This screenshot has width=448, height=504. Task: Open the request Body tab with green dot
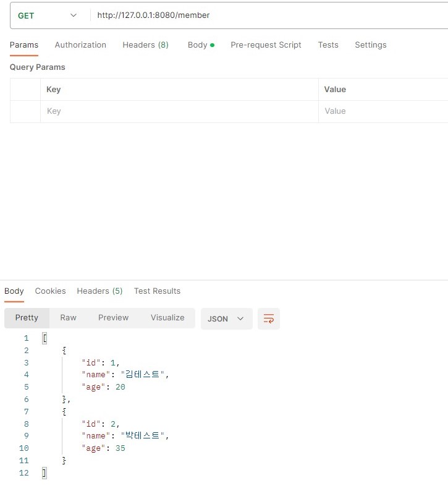click(x=200, y=45)
